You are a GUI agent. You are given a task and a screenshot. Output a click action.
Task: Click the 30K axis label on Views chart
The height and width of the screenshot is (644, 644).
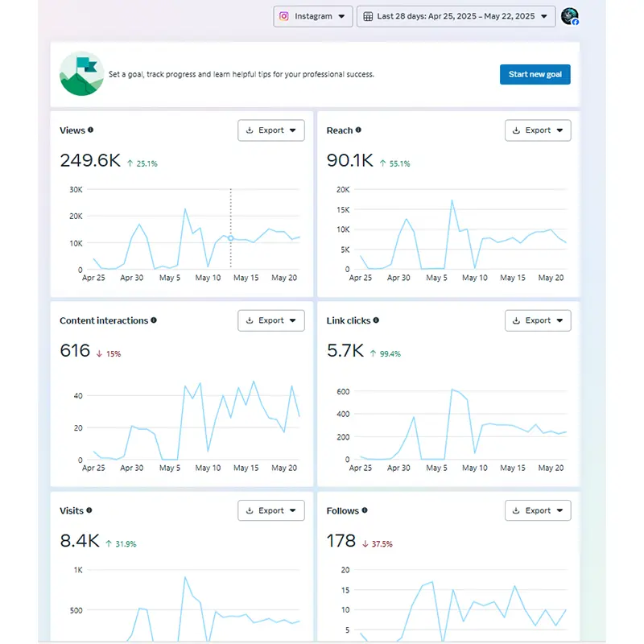click(x=76, y=189)
